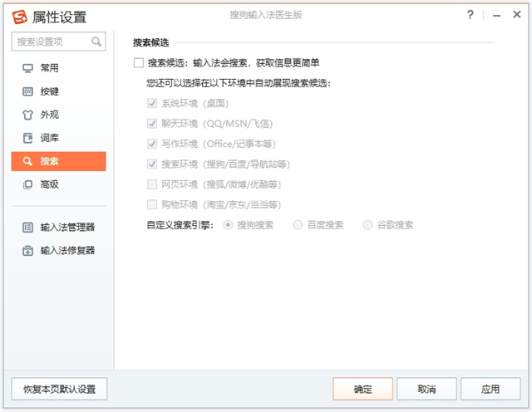Viewport: 532px width, 412px height.
Task: Enable the 搜索候选 main checkbox
Action: pyautogui.click(x=139, y=63)
